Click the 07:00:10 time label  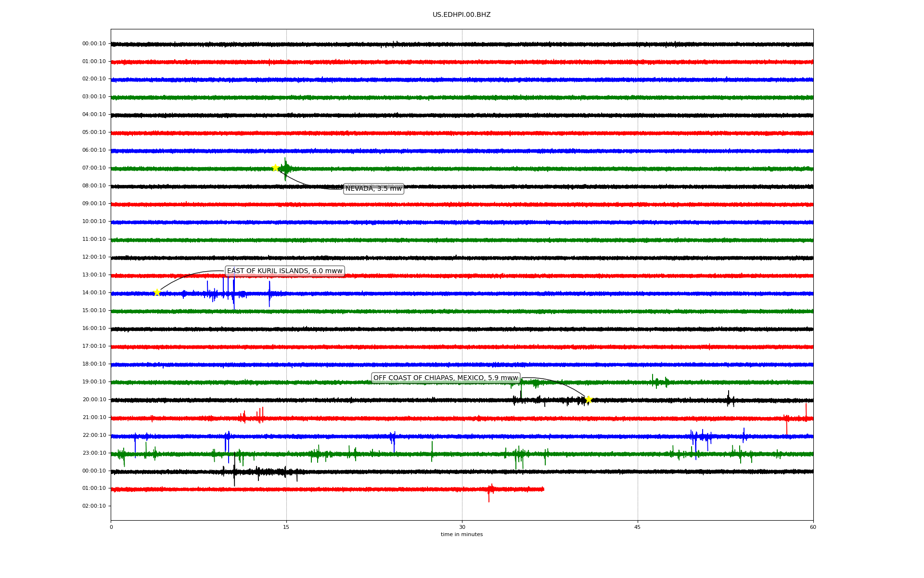[94, 168]
